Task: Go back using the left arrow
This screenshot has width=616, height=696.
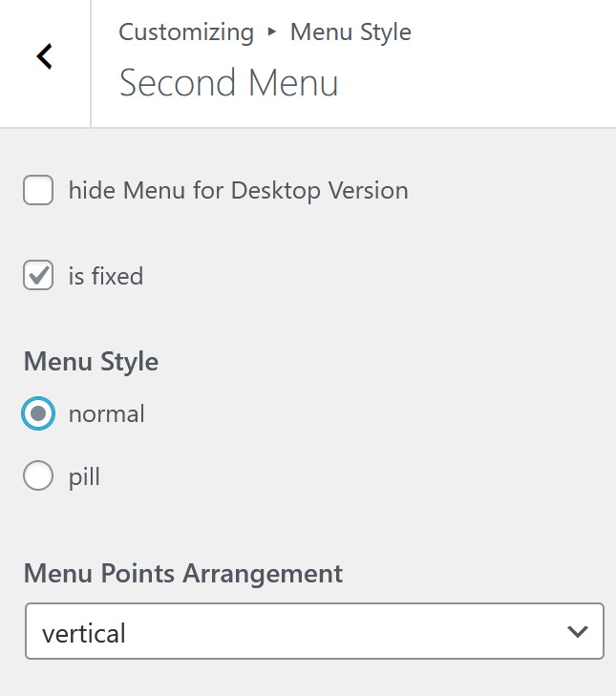Action: coord(45,57)
